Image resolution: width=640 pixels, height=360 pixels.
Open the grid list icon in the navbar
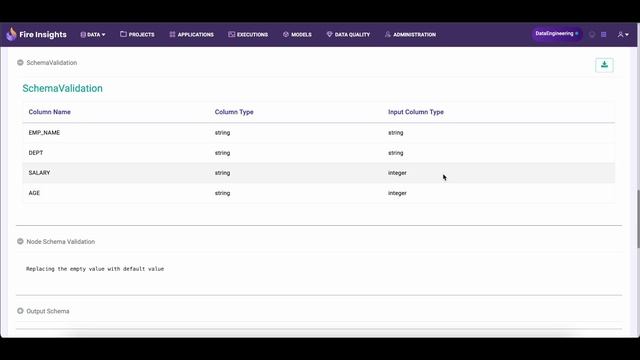(604, 35)
